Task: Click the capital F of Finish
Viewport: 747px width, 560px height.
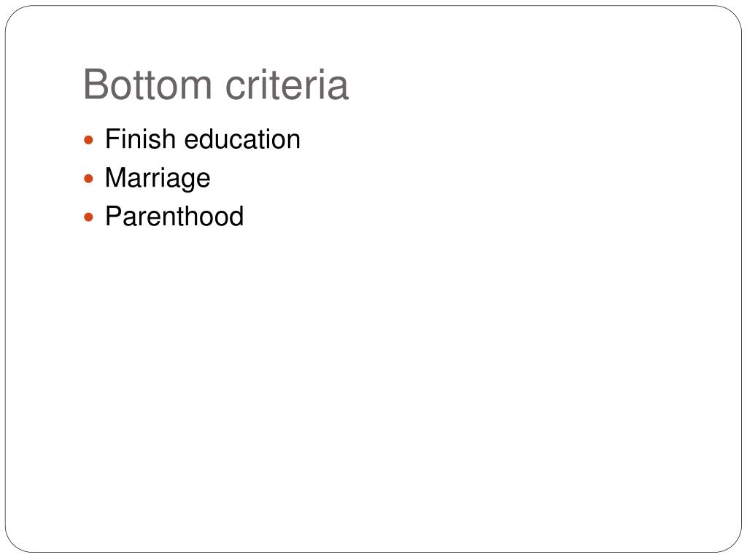Action: [113, 139]
